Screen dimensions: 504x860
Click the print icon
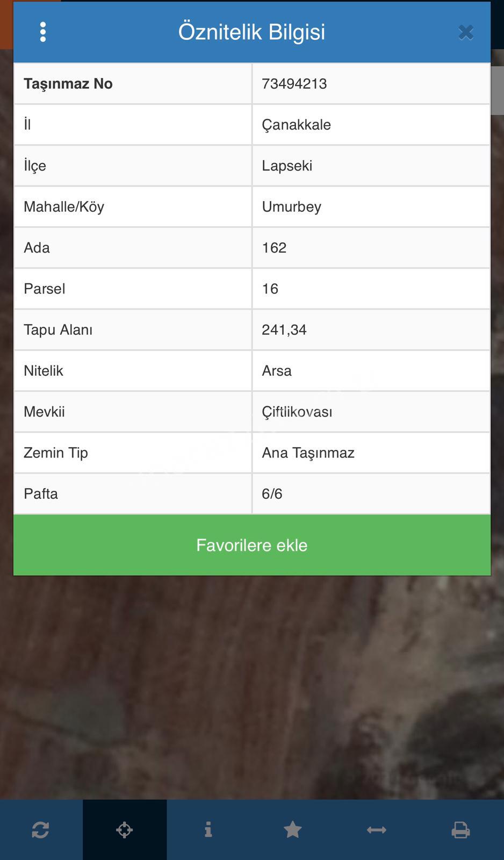[x=460, y=830]
